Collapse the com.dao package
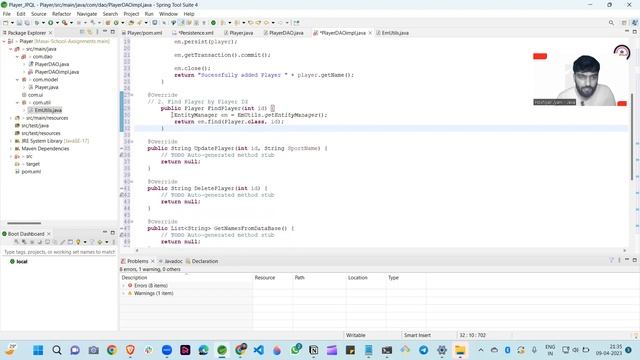Viewport: 640px width, 360px height. (x=17, y=57)
